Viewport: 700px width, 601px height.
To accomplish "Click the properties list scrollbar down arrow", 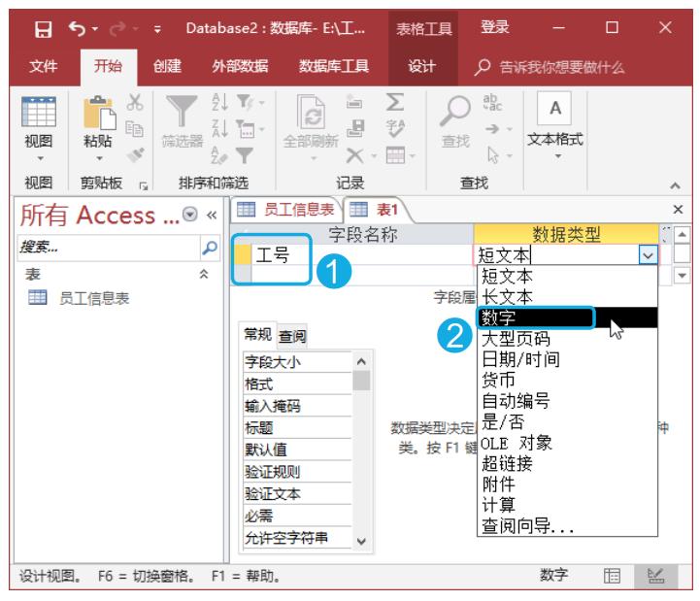I will 361,541.
